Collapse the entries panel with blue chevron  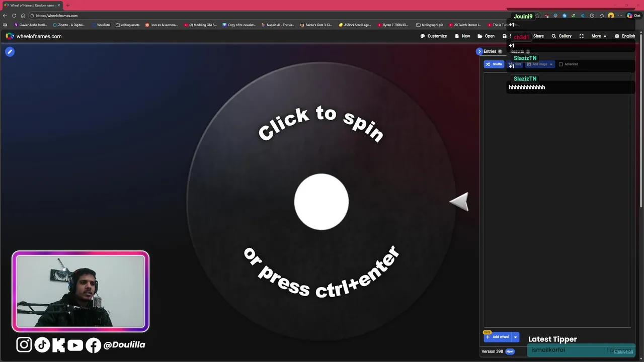tap(479, 51)
